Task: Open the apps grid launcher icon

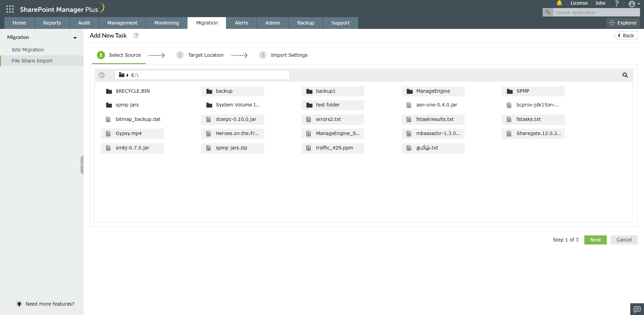Action: pos(10,9)
